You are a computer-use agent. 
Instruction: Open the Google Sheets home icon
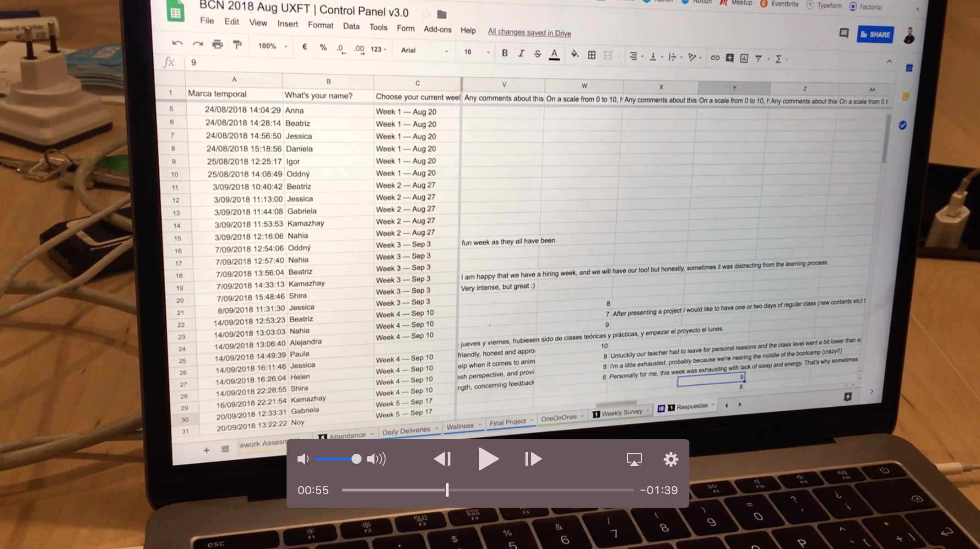[175, 11]
